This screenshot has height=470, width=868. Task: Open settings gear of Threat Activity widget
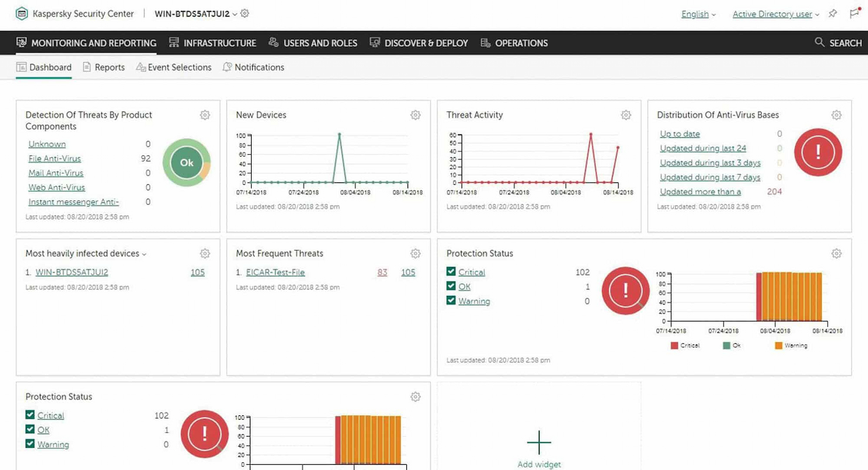pos(626,115)
